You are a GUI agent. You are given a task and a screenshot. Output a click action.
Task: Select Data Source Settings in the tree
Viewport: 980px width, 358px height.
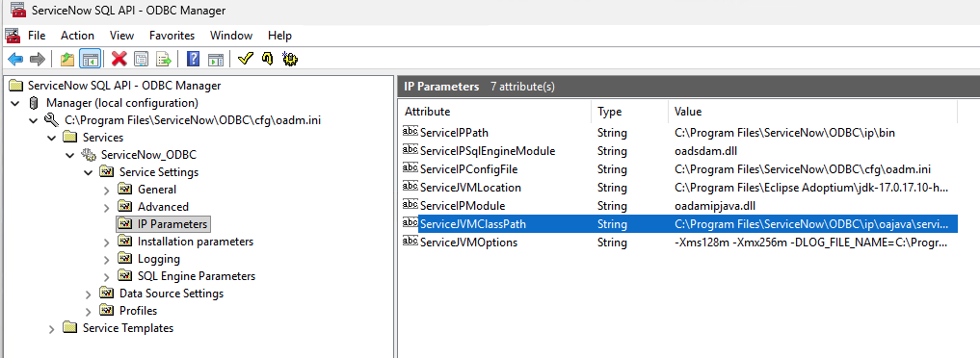[x=172, y=294]
